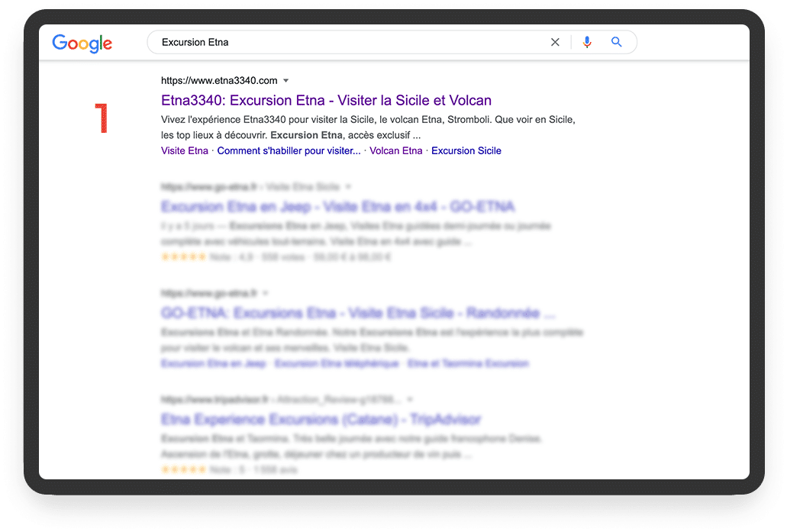
Task: Open blurred Excursion Etna en Jeep result
Action: pos(338,207)
